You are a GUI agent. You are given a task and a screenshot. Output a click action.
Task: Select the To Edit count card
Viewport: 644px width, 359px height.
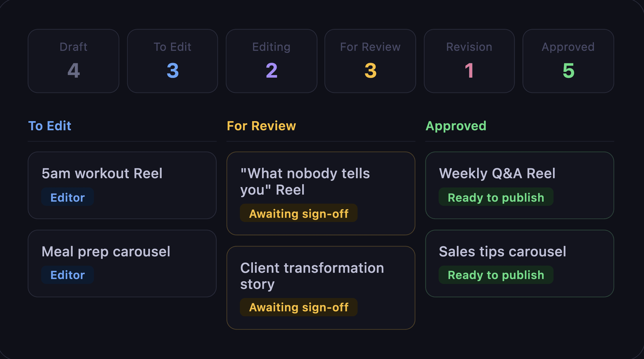pyautogui.click(x=173, y=61)
